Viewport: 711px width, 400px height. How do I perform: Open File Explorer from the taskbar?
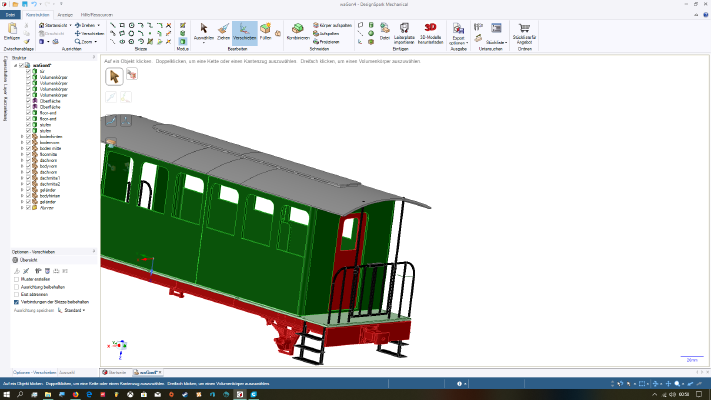coord(48,395)
